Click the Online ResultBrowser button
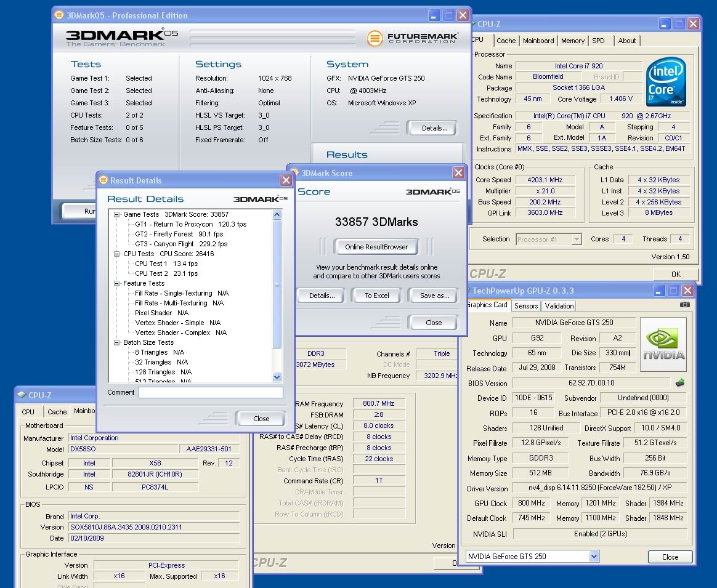The width and height of the screenshot is (717, 588). (x=376, y=247)
